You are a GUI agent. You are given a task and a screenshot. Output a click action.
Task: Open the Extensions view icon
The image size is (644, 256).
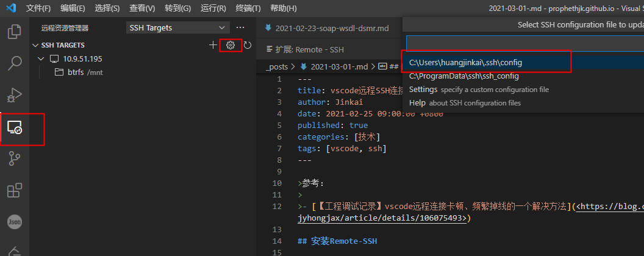point(15,191)
